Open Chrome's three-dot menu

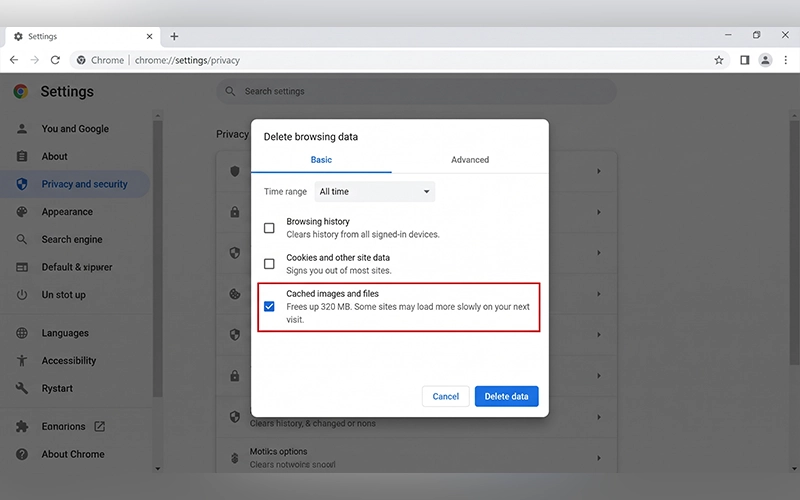click(x=786, y=60)
